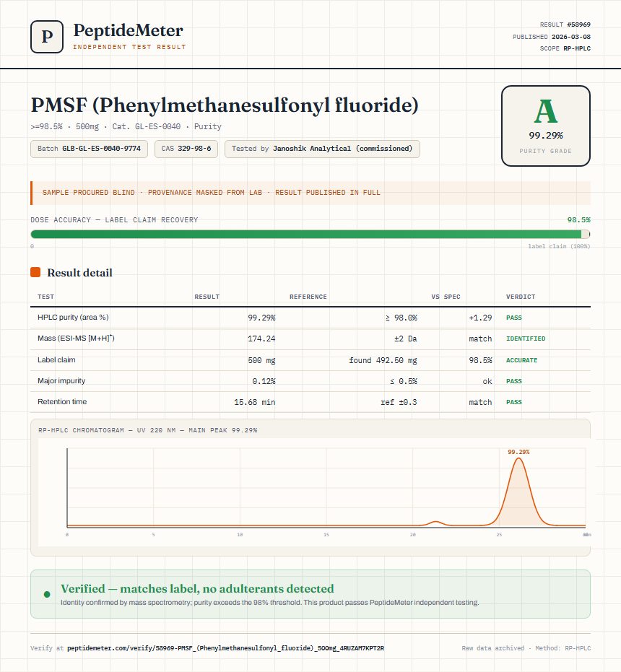Click the small impurity peak on chromatogram

[x=435, y=523]
